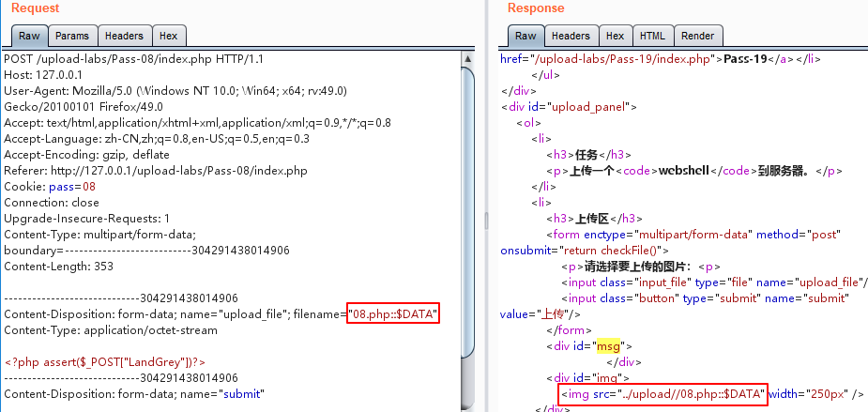Viewport: 868px width, 412px height.
Task: Click the h3 上传区 line in response
Action: point(595,218)
